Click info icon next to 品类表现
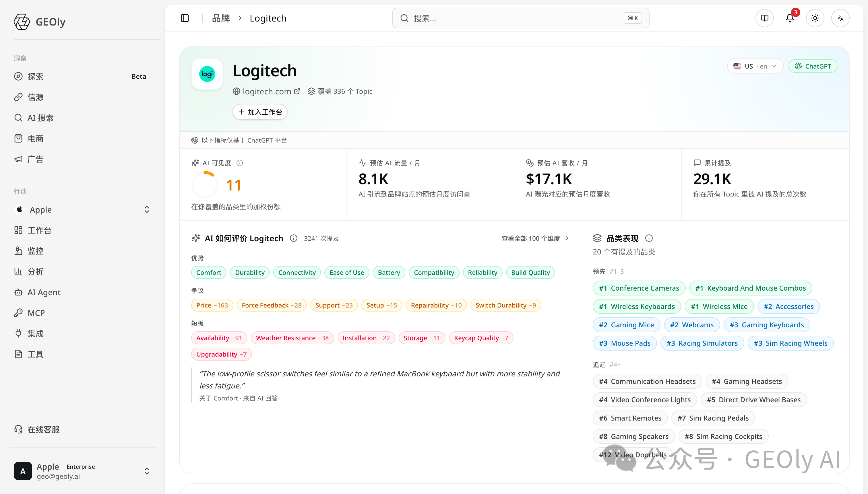This screenshot has height=494, width=868. [649, 238]
